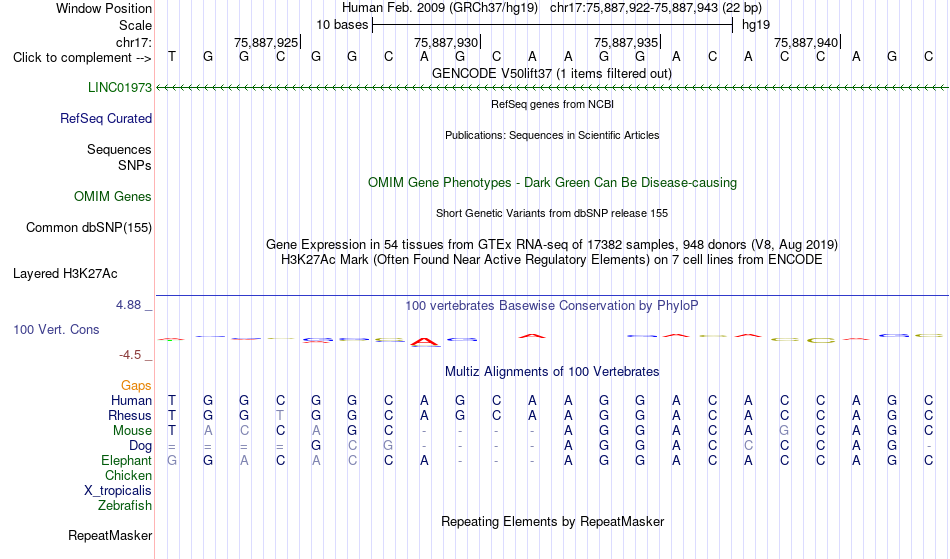950x559 pixels.
Task: Select the Zebrafish alignment row label
Action: (x=125, y=505)
